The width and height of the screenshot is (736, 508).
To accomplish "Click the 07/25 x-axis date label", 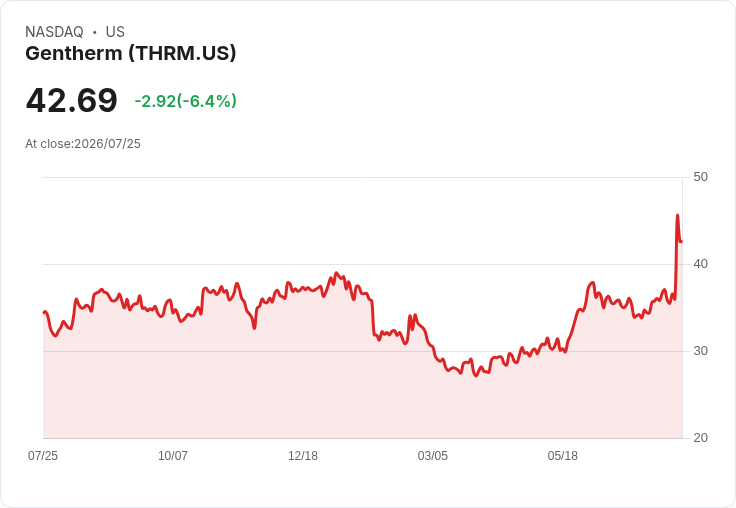I will [x=43, y=455].
